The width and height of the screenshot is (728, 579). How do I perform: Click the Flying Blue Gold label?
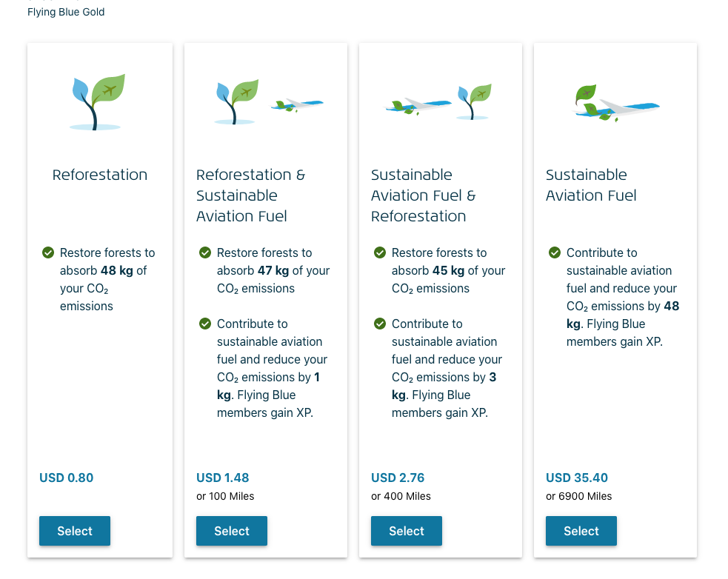coord(66,12)
